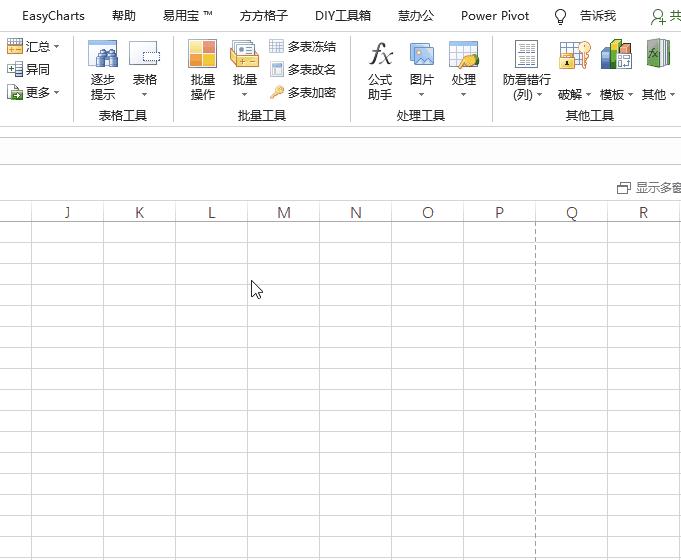
Task: Click the 逐步提示 binoculars icon
Action: pos(103,53)
